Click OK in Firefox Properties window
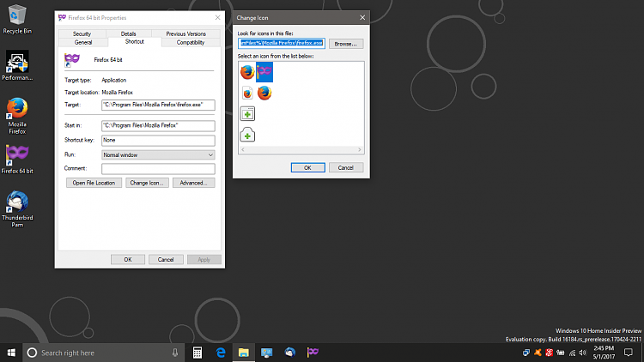Viewport: 644px width, 362px height. 128,259
